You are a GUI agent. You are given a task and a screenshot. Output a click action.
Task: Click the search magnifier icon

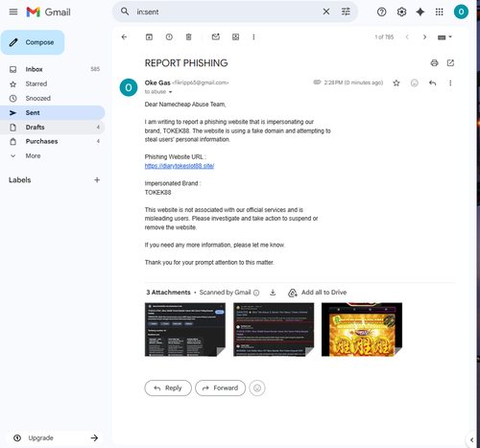(125, 12)
